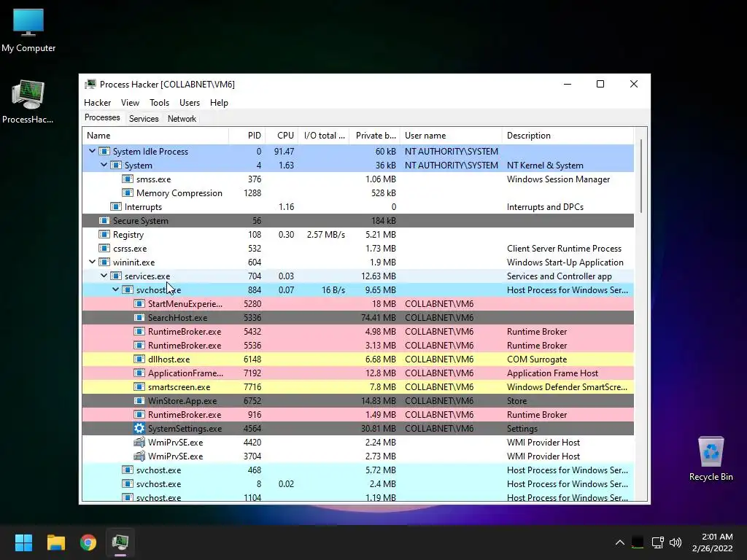Click the dllhost.exe process icon
This screenshot has height=560, width=747.
139,359
